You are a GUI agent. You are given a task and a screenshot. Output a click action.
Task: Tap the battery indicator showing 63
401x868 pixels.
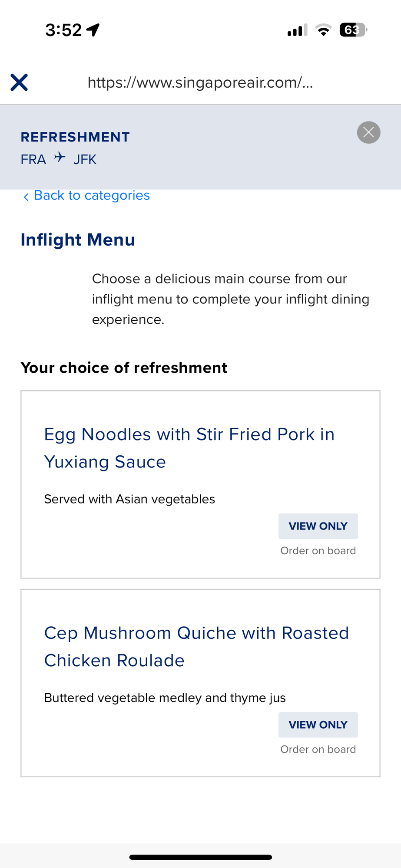click(353, 30)
